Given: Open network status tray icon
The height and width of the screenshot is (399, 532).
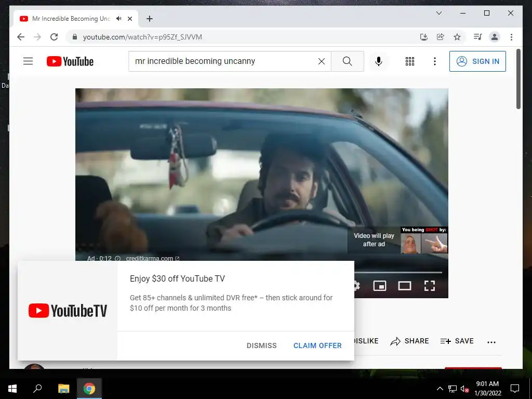Looking at the screenshot, I should tap(453, 389).
